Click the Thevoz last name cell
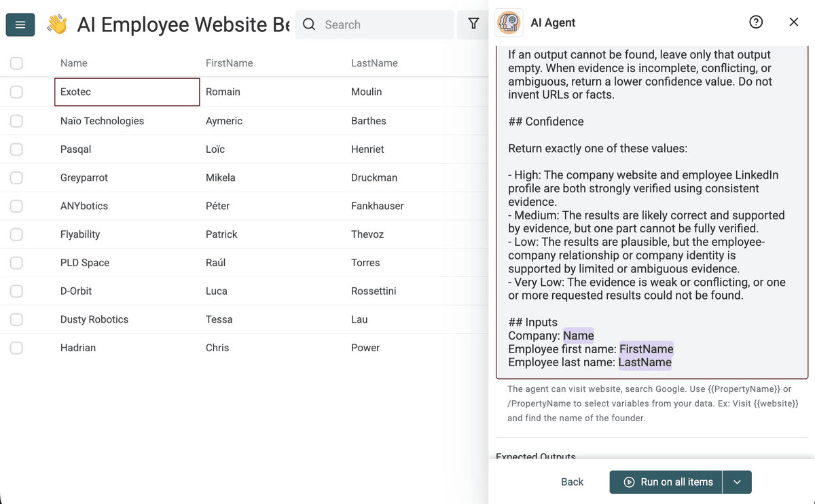Image resolution: width=815 pixels, height=504 pixels. tap(417, 234)
